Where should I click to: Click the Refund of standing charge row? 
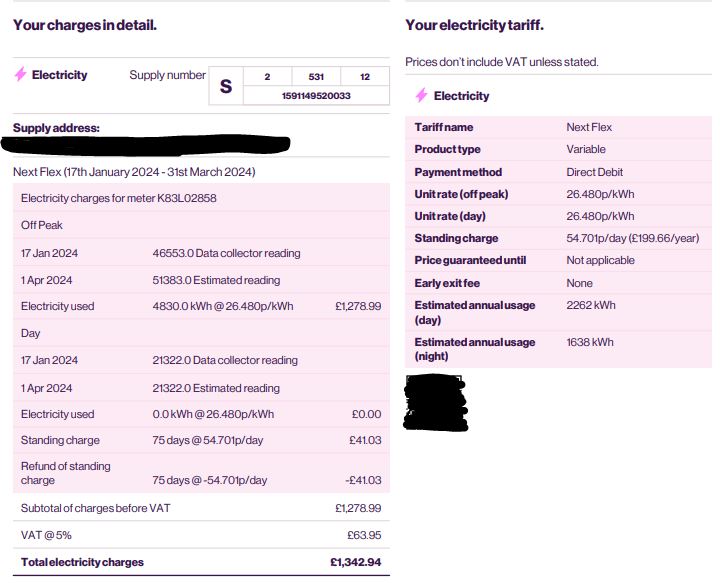201,473
